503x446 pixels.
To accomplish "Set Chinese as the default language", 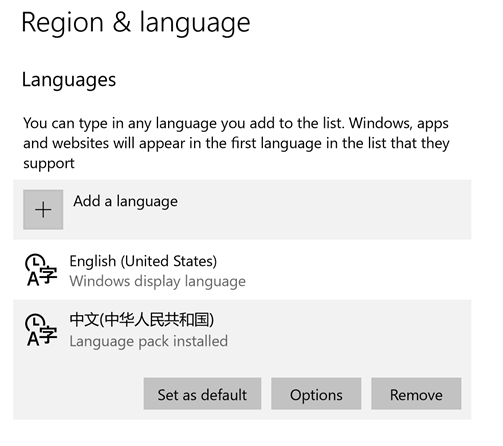I will point(202,394).
